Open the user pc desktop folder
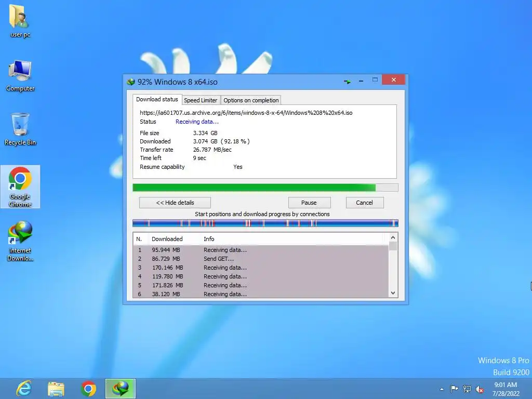Screen dimensions: 532x399 pyautogui.click(x=20, y=21)
